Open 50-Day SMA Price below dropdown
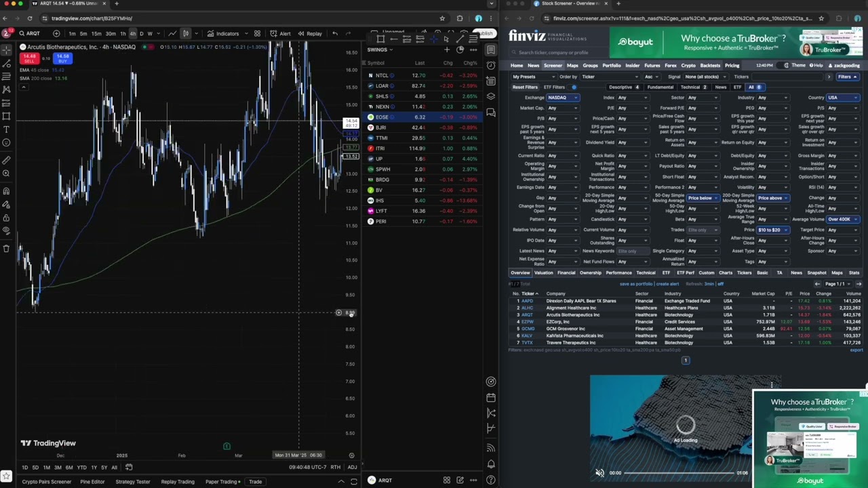The height and width of the screenshot is (488, 868). tap(703, 198)
